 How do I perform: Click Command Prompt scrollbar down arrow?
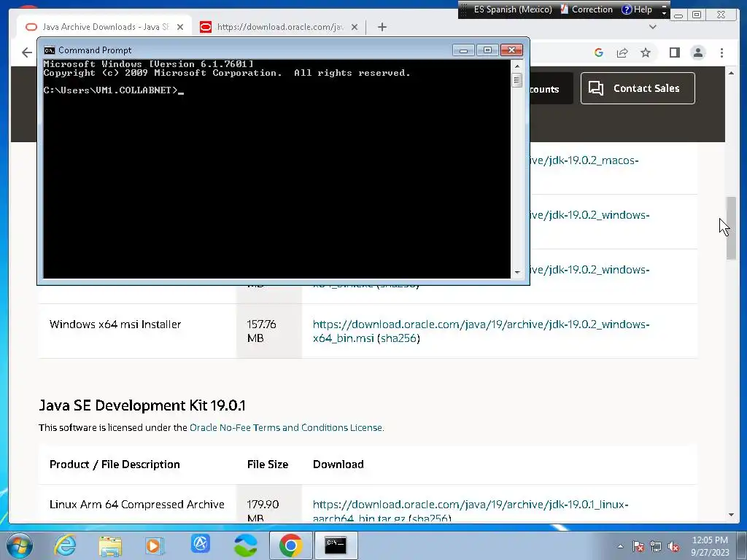[x=517, y=273]
